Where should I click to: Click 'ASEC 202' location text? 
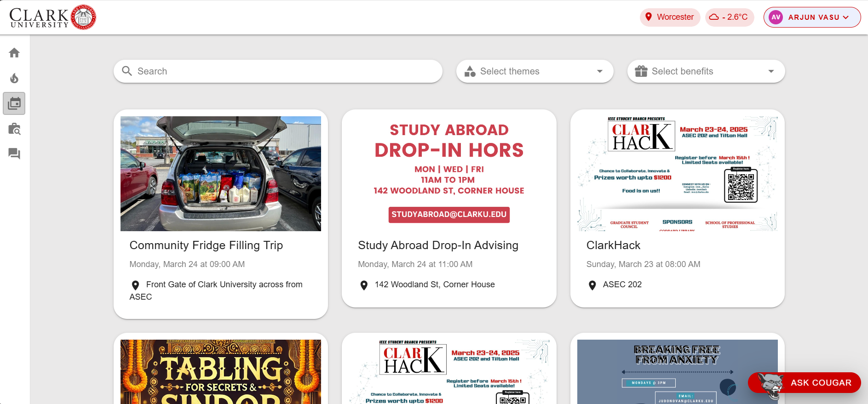tap(622, 285)
